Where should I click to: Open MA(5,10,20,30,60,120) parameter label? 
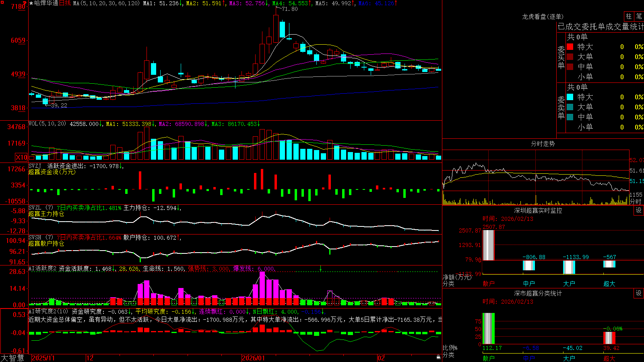(107, 3)
